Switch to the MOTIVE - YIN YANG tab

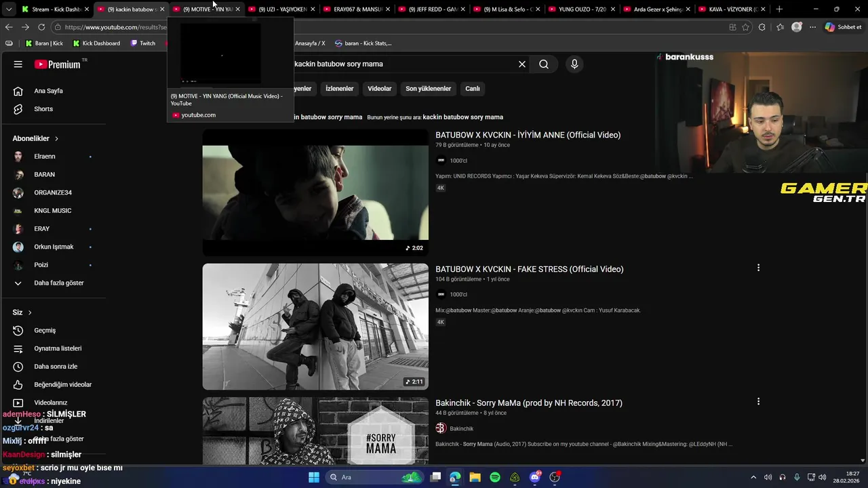pyautogui.click(x=207, y=9)
